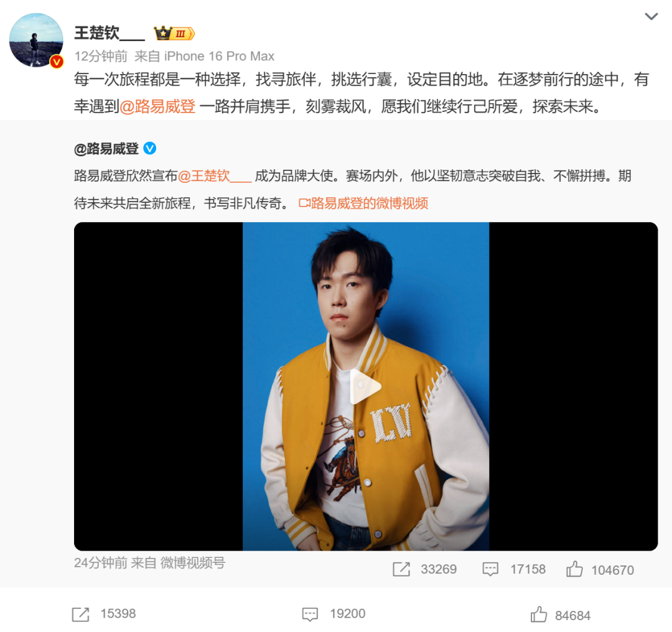Open the 路易威登的微博视频 video link

pos(363,203)
